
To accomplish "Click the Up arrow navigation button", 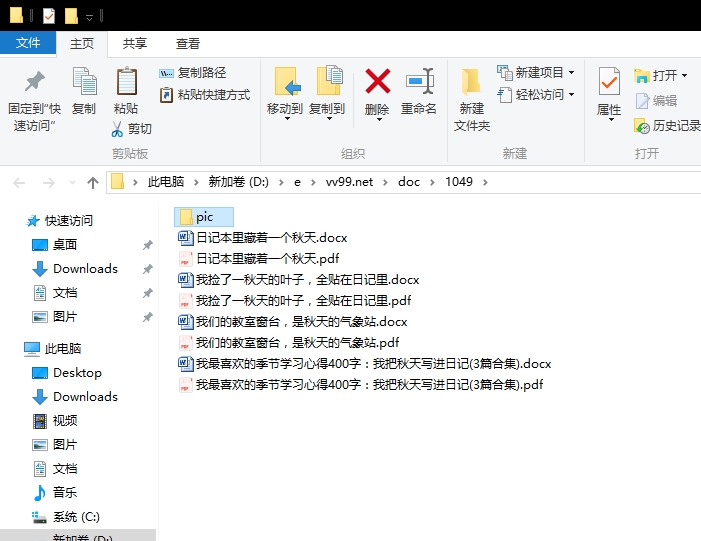I will [93, 182].
